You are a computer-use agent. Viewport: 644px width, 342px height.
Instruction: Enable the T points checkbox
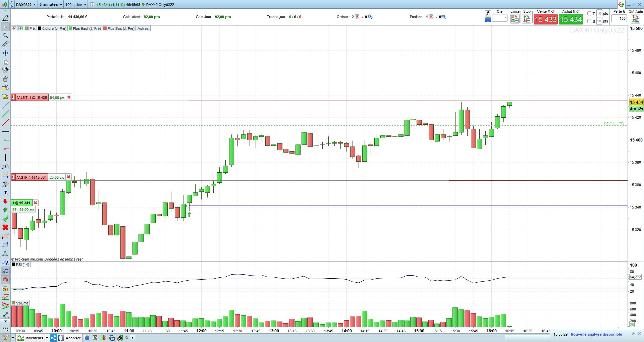click(x=589, y=14)
